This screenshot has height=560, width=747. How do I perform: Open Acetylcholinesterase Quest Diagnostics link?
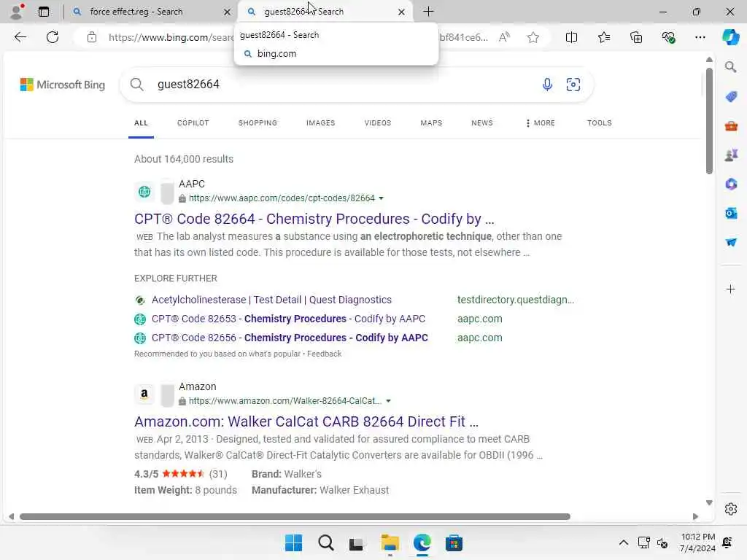[x=271, y=300]
